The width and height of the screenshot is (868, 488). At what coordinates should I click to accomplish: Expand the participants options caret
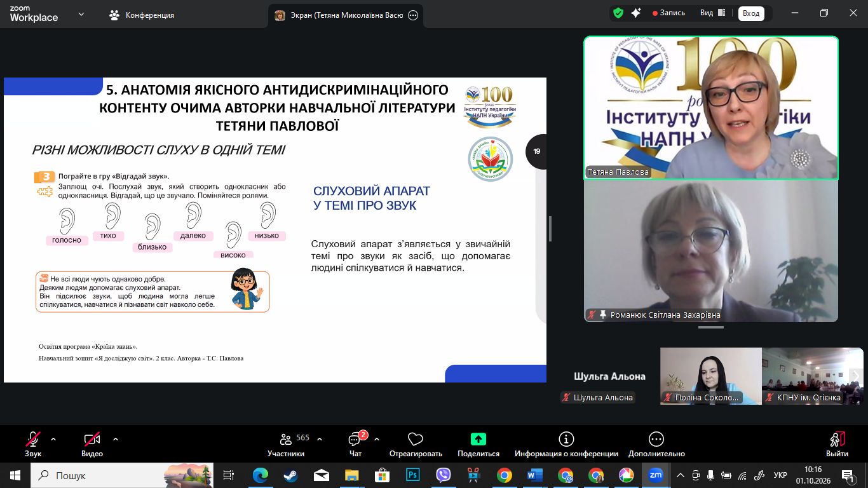pos(320,439)
